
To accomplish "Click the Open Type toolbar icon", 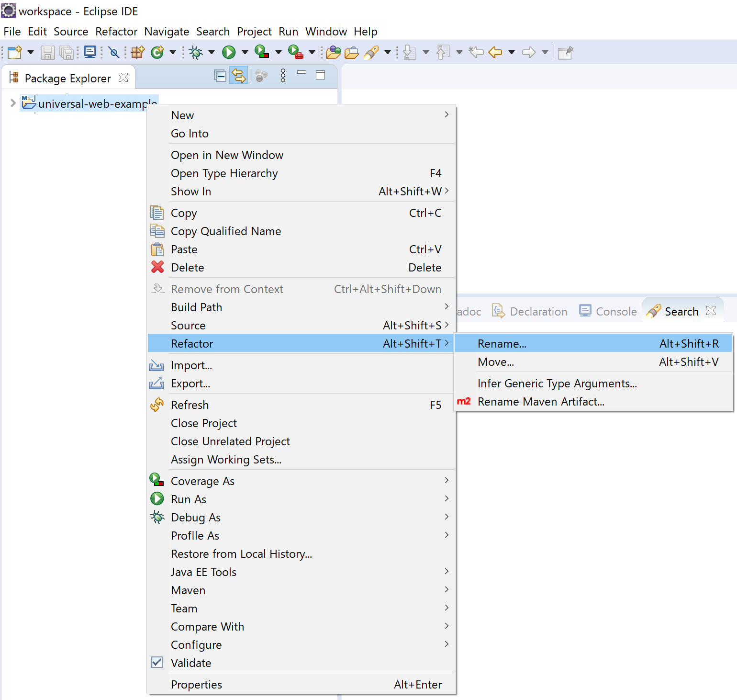I will click(334, 52).
